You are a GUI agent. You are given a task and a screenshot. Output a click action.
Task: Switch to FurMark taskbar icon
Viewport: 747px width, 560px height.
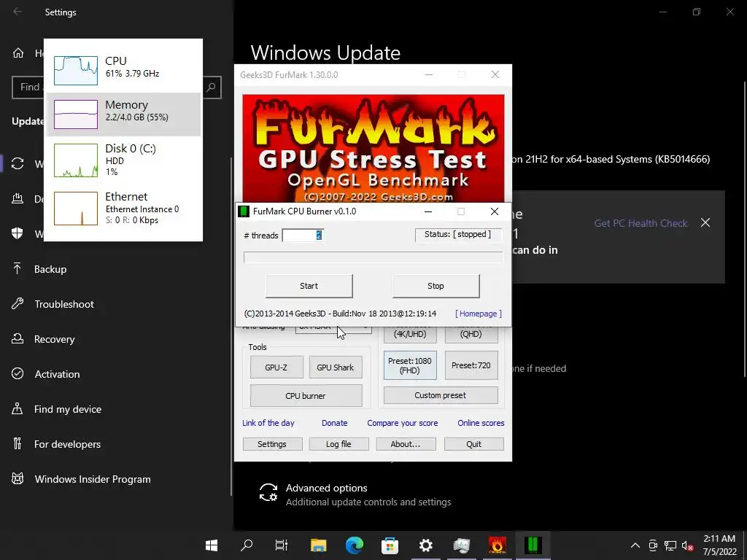497,545
